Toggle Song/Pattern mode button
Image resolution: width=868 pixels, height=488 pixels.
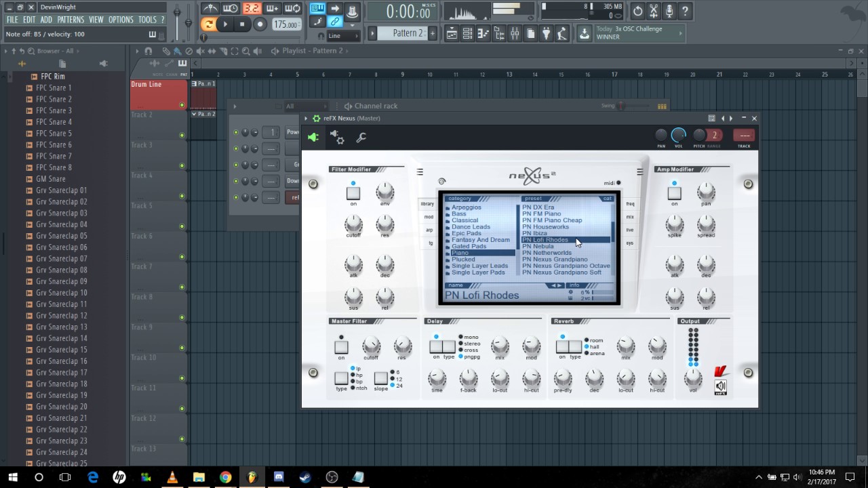(x=209, y=24)
